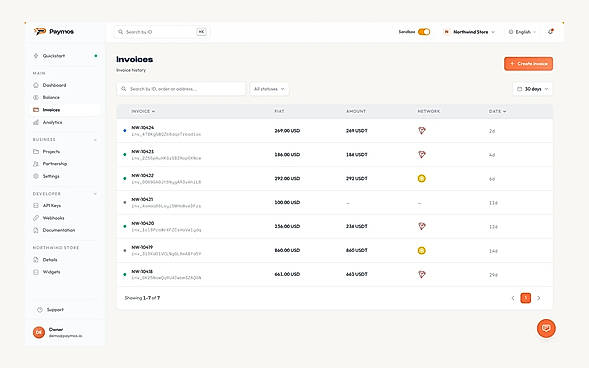Screen dimensions: 589x368
Task: Go to Dashboard in sidebar
Action: coord(65,85)
